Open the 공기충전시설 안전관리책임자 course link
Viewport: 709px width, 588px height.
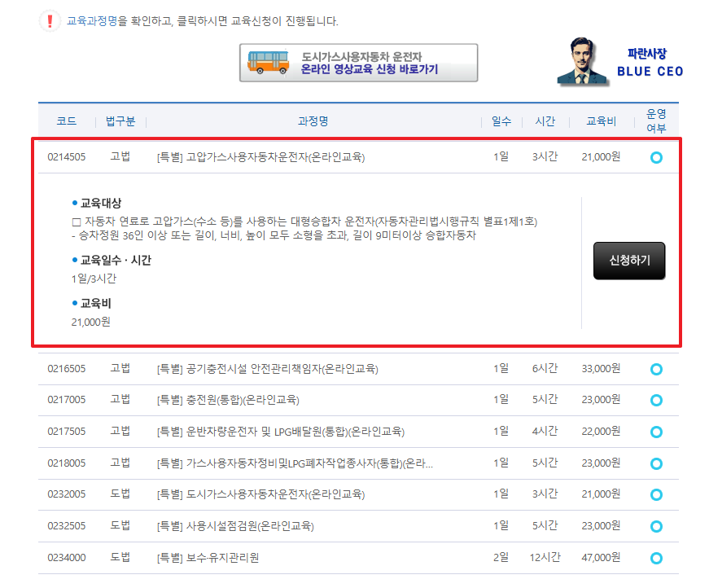click(269, 369)
